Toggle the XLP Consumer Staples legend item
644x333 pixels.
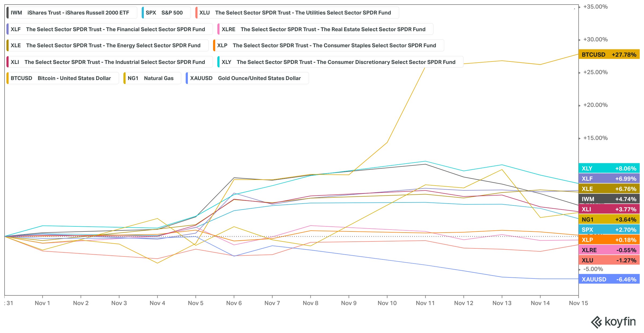coord(328,45)
